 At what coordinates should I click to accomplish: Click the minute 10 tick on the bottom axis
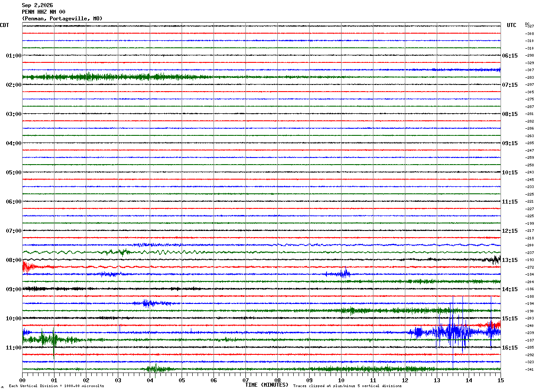click(x=341, y=380)
